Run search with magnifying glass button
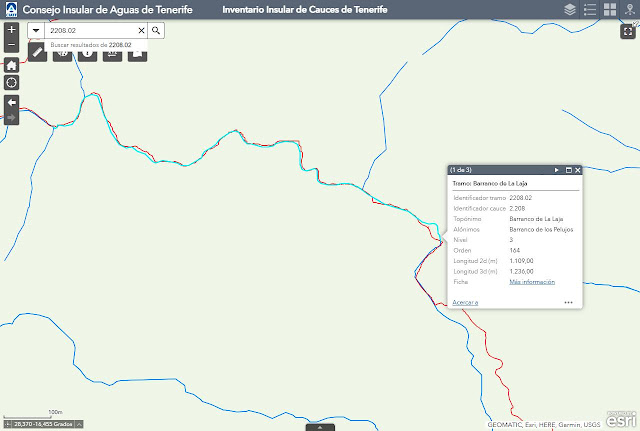Viewport: 640px width, 431px height. (156, 30)
